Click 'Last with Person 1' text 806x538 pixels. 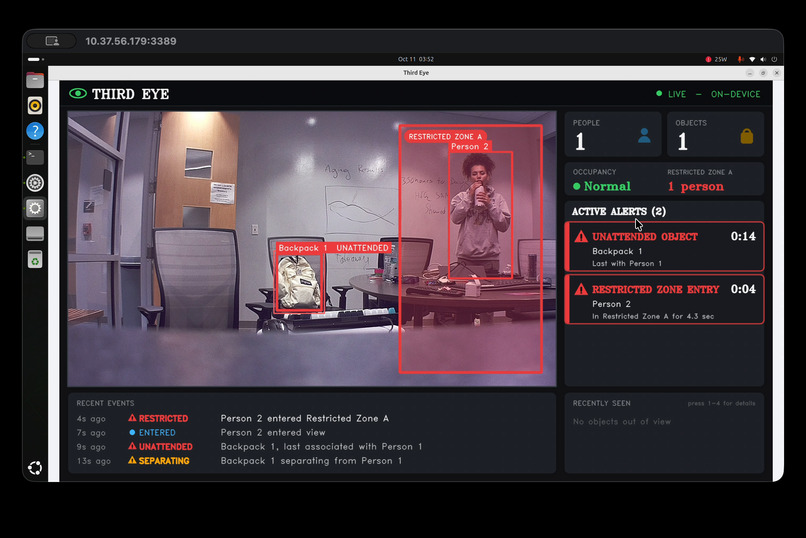tap(627, 264)
